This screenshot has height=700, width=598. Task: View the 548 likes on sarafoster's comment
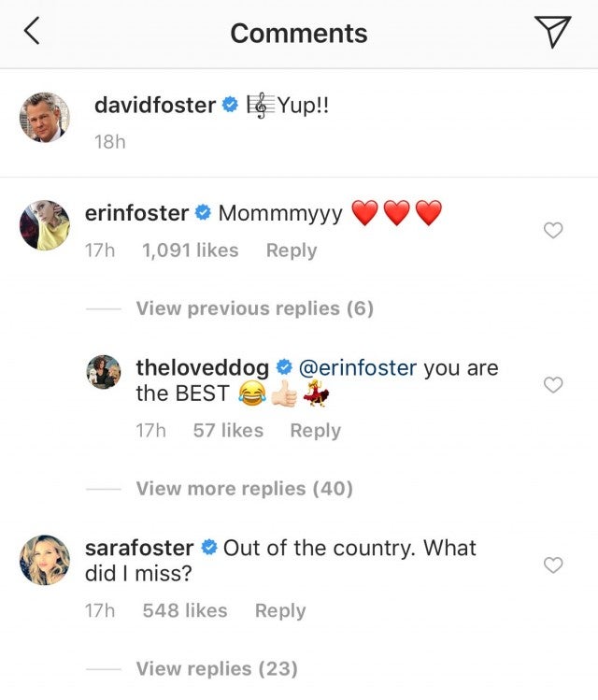point(185,610)
